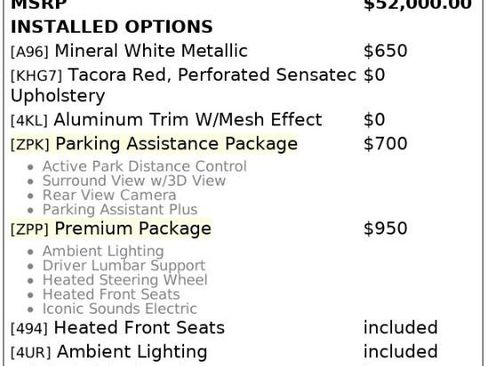
Task: Select the Parking Assistance Package heading
Action: [x=177, y=144]
